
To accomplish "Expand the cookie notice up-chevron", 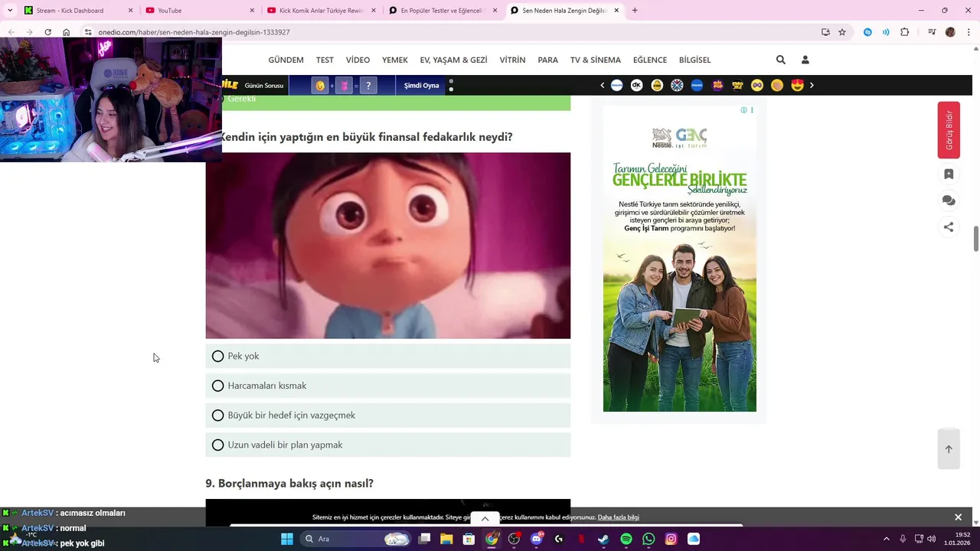I will point(485,519).
